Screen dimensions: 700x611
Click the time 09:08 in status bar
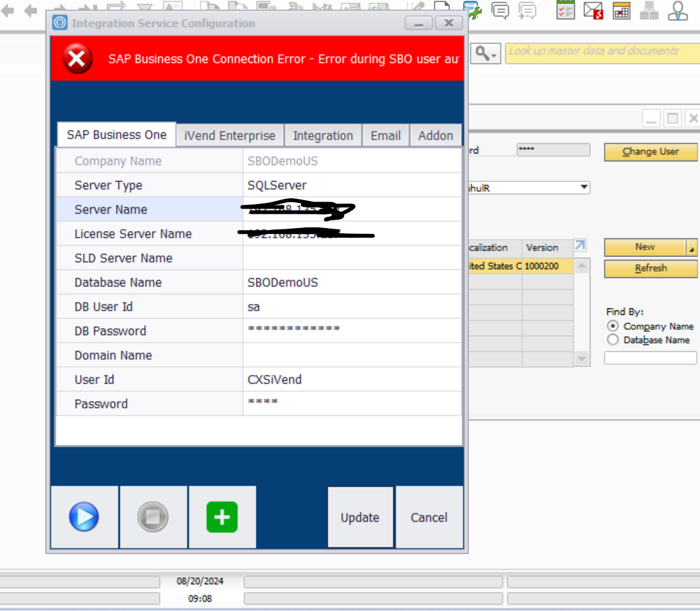click(200, 599)
